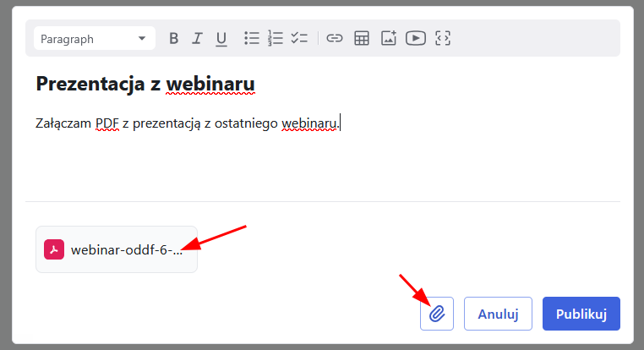Apply underline formatting
This screenshot has height=350, width=644.
[x=221, y=38]
